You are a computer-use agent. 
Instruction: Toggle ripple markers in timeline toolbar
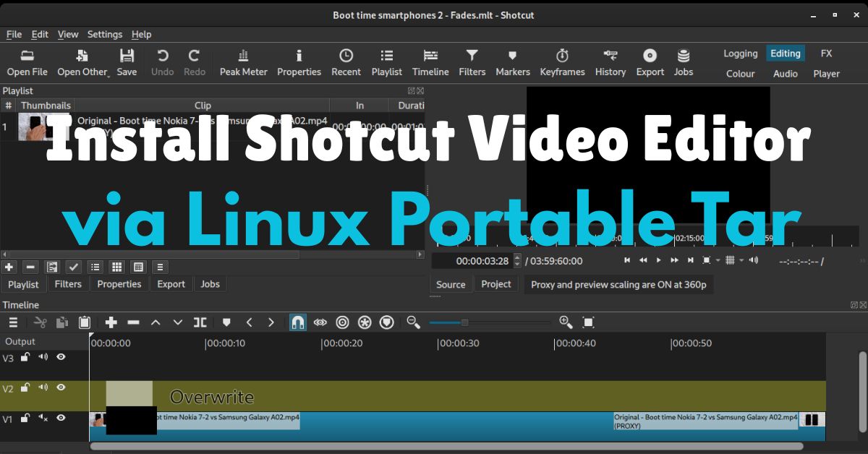387,322
